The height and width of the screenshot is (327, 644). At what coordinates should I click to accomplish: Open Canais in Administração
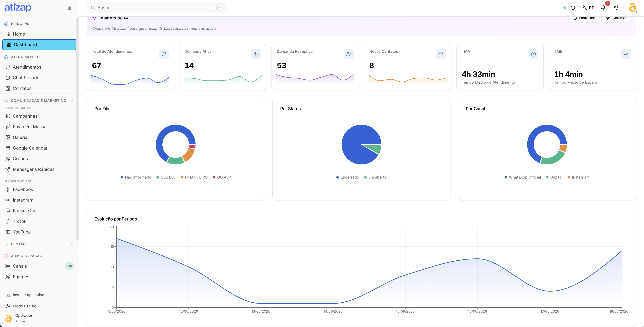pos(39,266)
